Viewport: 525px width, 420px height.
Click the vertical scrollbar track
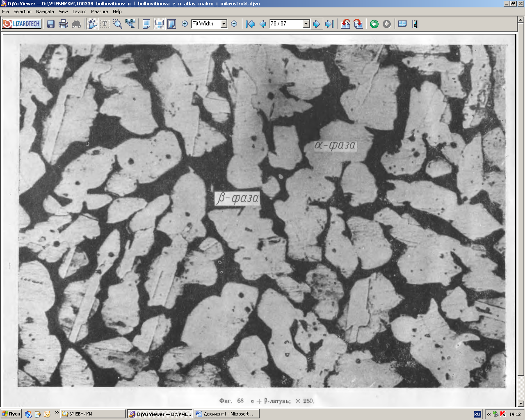tap(521, 388)
